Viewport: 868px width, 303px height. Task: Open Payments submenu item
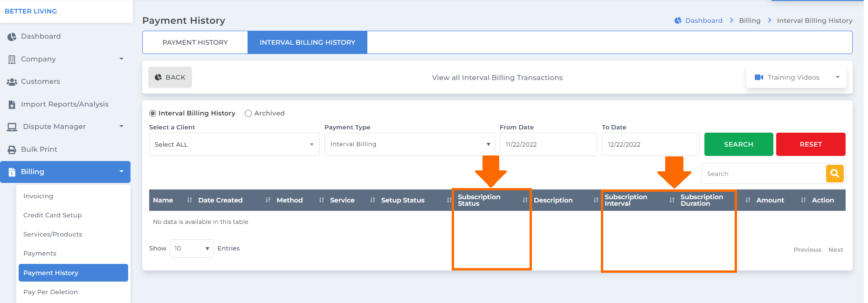40,254
